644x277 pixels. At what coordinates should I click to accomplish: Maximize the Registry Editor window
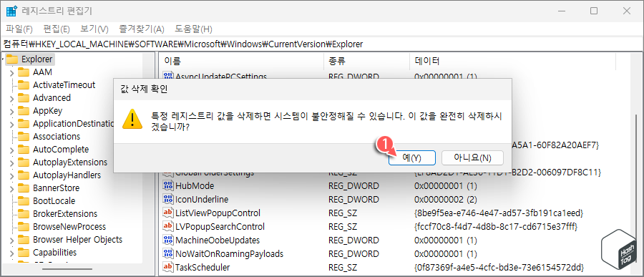point(594,11)
